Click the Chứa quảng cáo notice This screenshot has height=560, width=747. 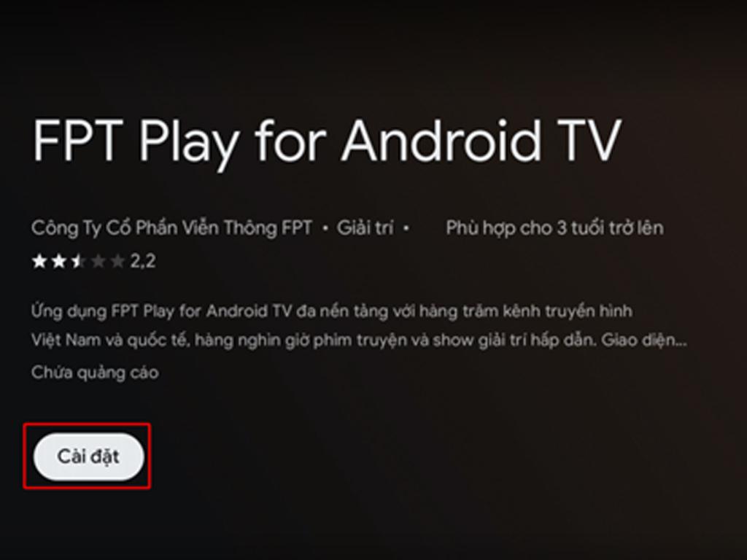(95, 373)
